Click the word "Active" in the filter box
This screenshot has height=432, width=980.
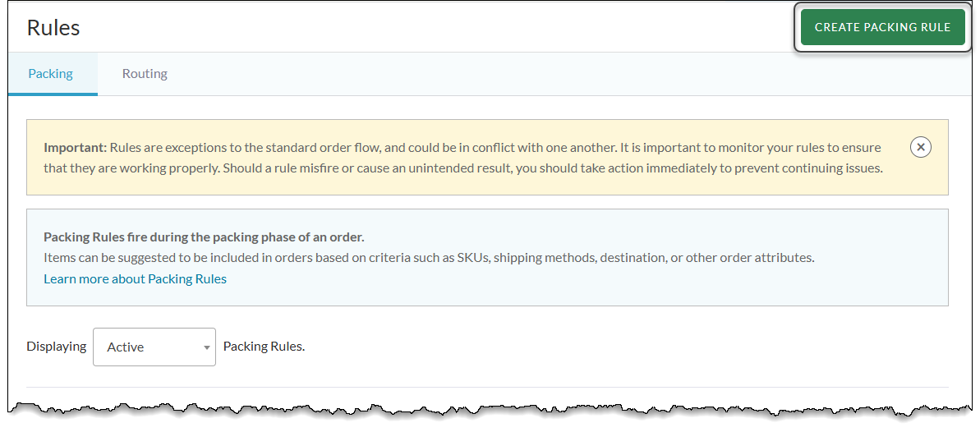126,347
